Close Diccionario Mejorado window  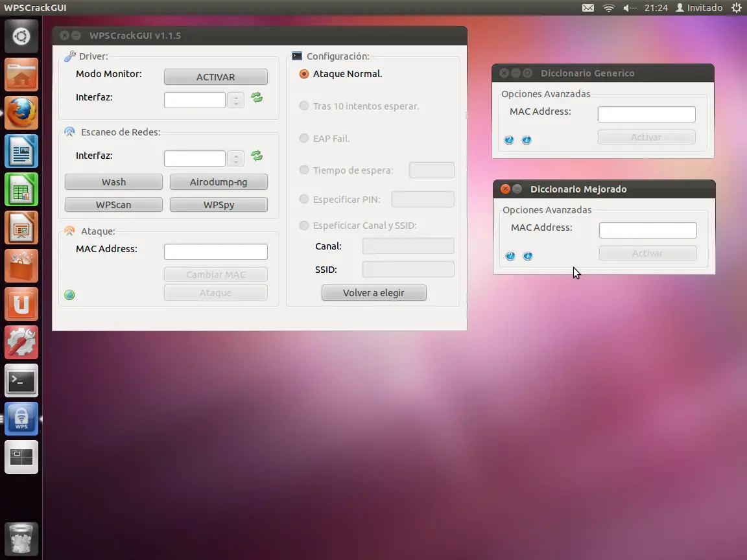tap(505, 189)
